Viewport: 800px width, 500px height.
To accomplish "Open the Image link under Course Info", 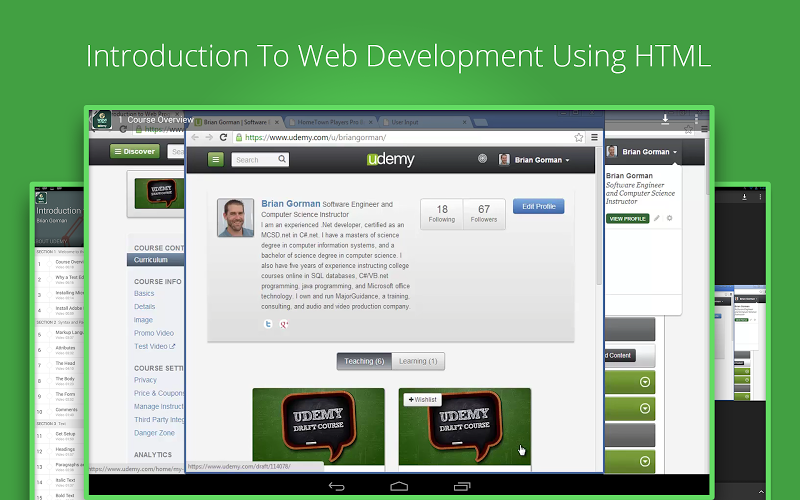I will pos(143,320).
